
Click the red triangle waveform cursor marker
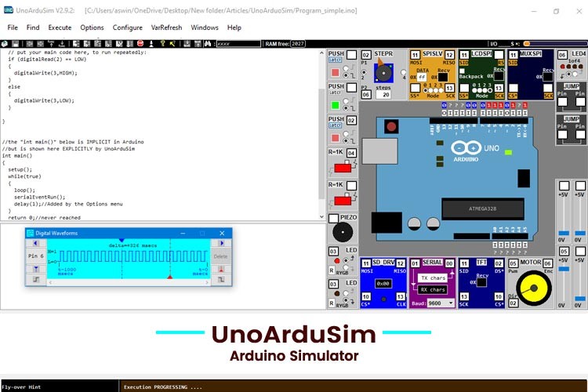[170, 277]
